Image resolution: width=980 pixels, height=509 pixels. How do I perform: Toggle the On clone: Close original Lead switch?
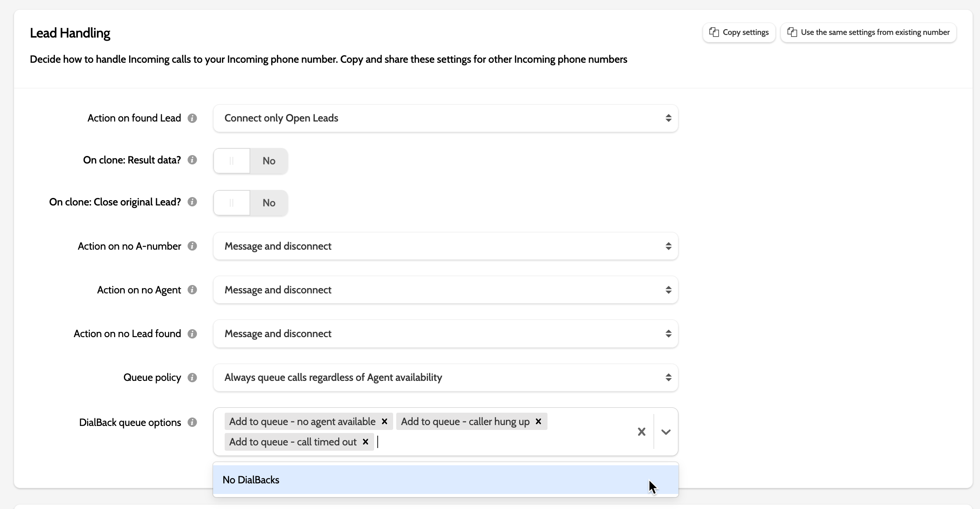click(x=250, y=203)
